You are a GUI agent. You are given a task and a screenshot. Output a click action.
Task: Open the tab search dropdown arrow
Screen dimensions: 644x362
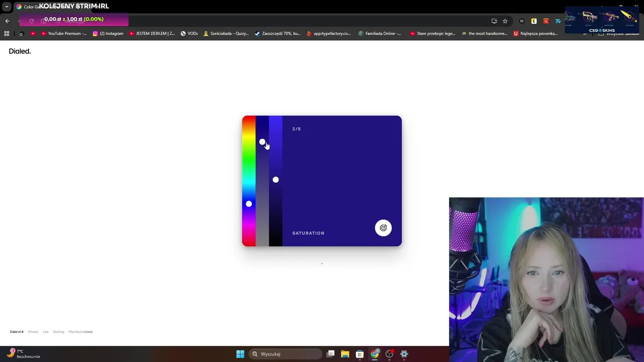(7, 7)
